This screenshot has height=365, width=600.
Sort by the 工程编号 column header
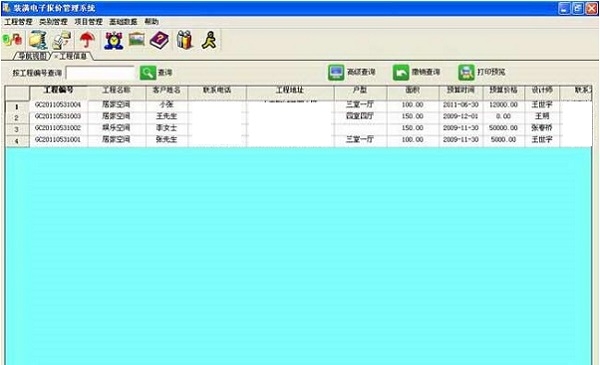coord(59,90)
